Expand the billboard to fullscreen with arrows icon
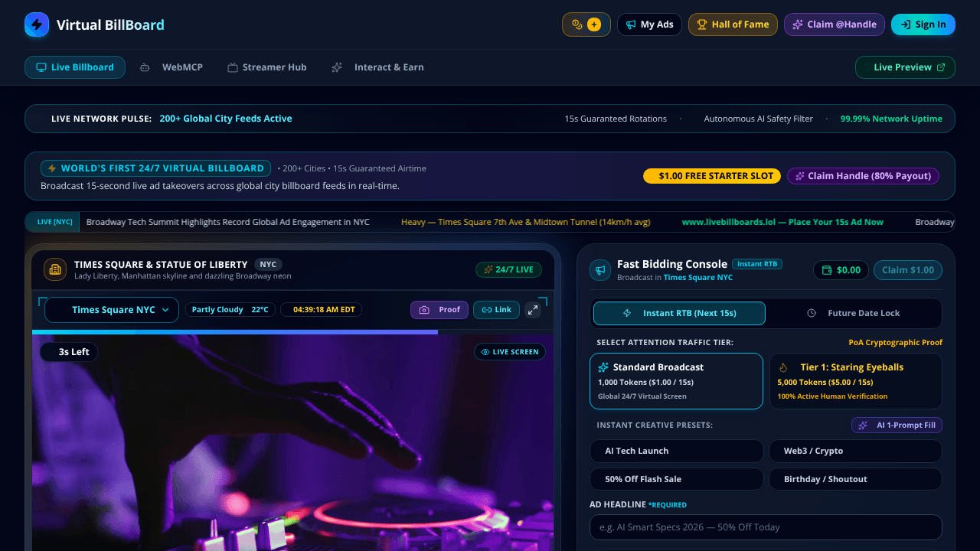This screenshot has height=551, width=980. coord(533,310)
